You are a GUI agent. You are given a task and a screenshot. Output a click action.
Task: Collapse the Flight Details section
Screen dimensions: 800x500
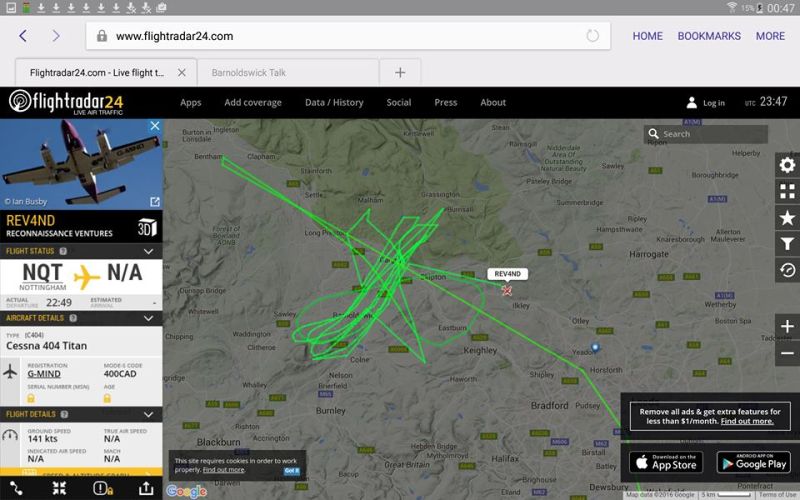point(148,414)
